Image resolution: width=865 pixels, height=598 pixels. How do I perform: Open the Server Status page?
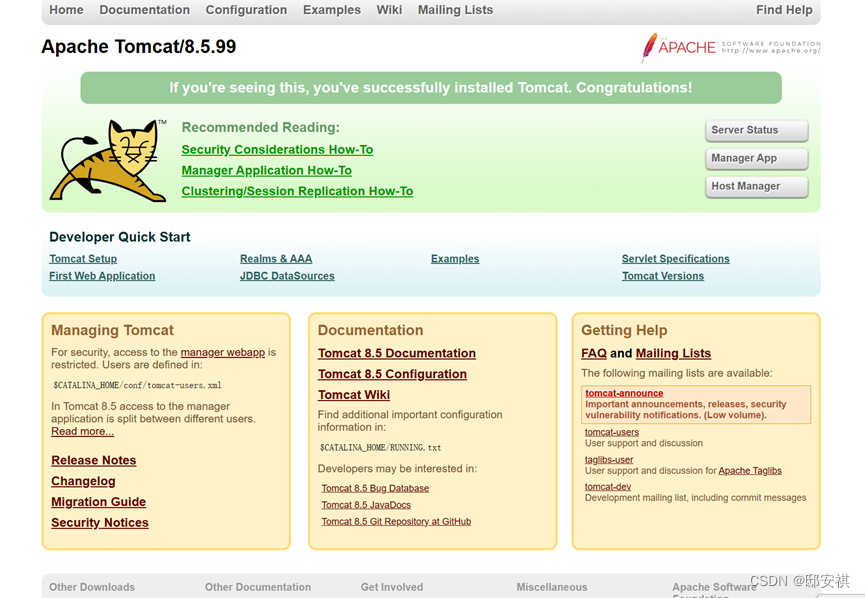(756, 130)
